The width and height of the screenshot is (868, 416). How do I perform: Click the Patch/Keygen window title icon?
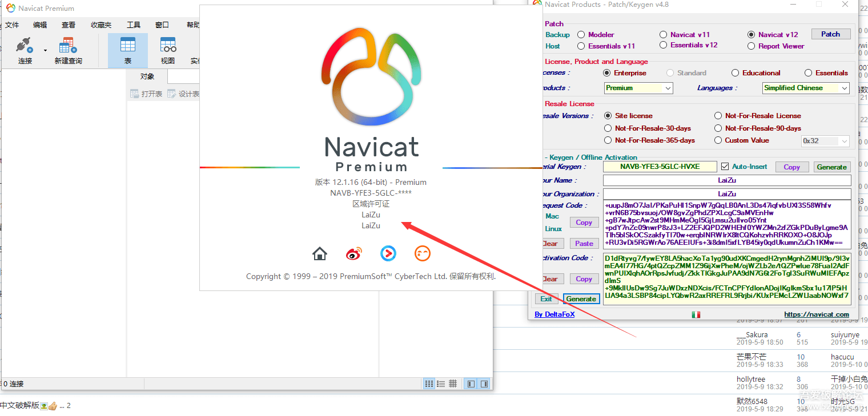pyautogui.click(x=537, y=5)
